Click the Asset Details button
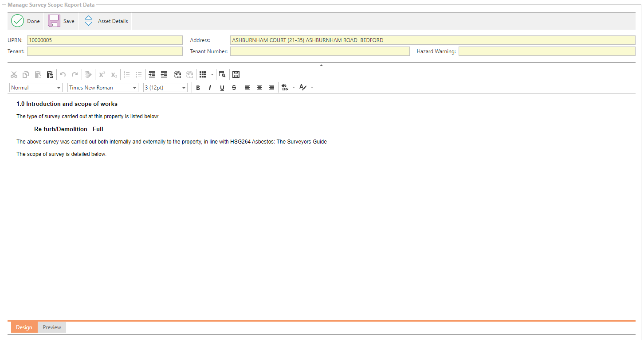Image resolution: width=644 pixels, height=342 pixels. tap(106, 21)
